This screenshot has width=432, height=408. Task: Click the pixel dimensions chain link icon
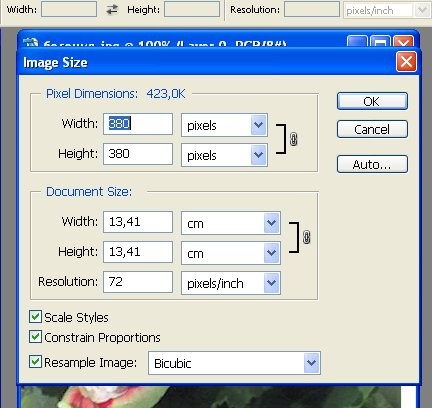293,139
